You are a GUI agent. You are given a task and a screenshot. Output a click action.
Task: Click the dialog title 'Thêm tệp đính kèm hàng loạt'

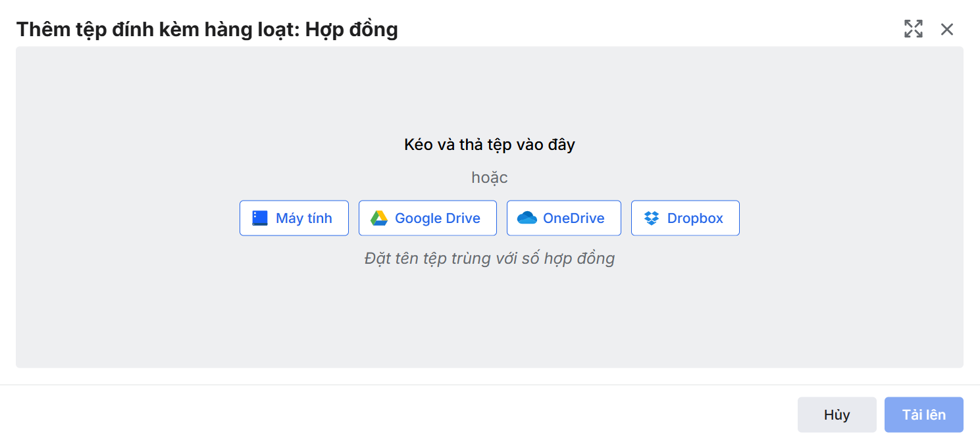coord(158,30)
